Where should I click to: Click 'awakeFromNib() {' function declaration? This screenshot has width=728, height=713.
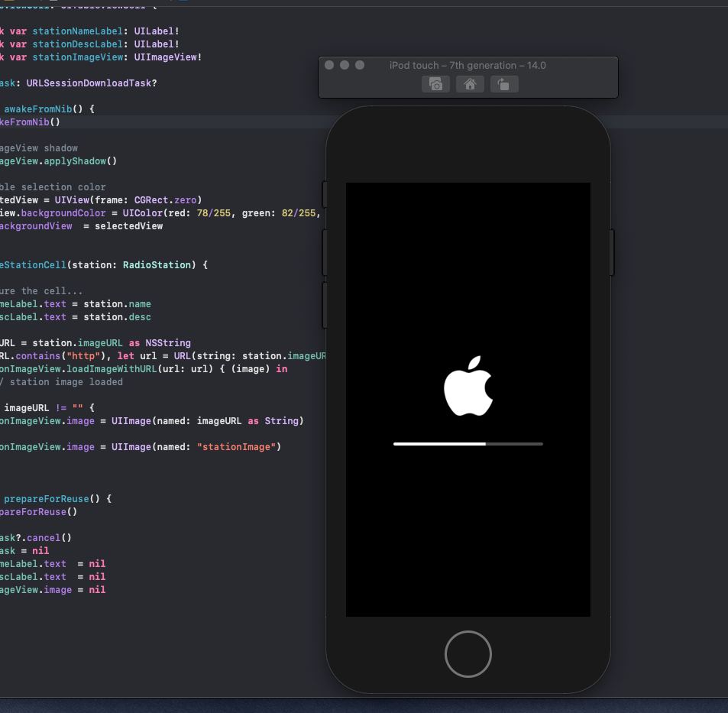(x=49, y=109)
